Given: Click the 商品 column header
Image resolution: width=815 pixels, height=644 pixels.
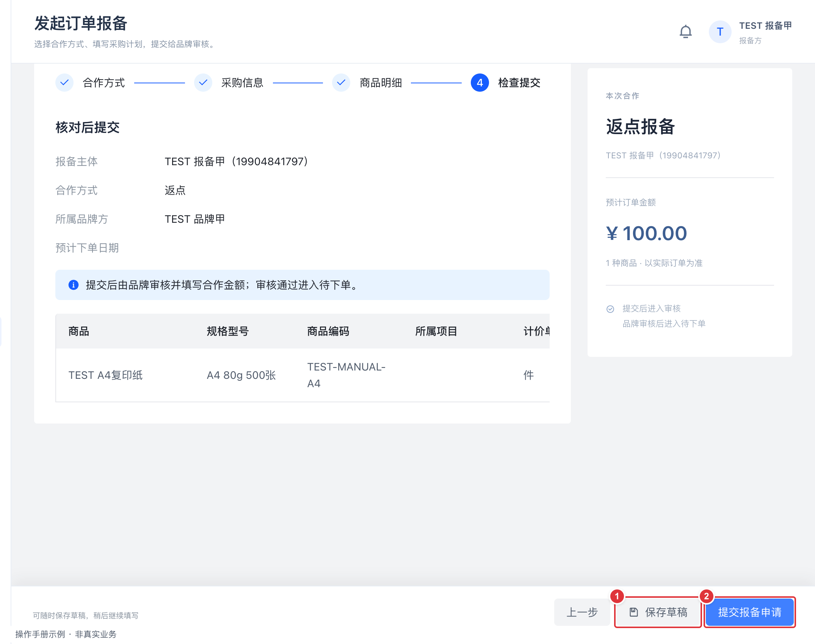Looking at the screenshot, I should (x=79, y=331).
